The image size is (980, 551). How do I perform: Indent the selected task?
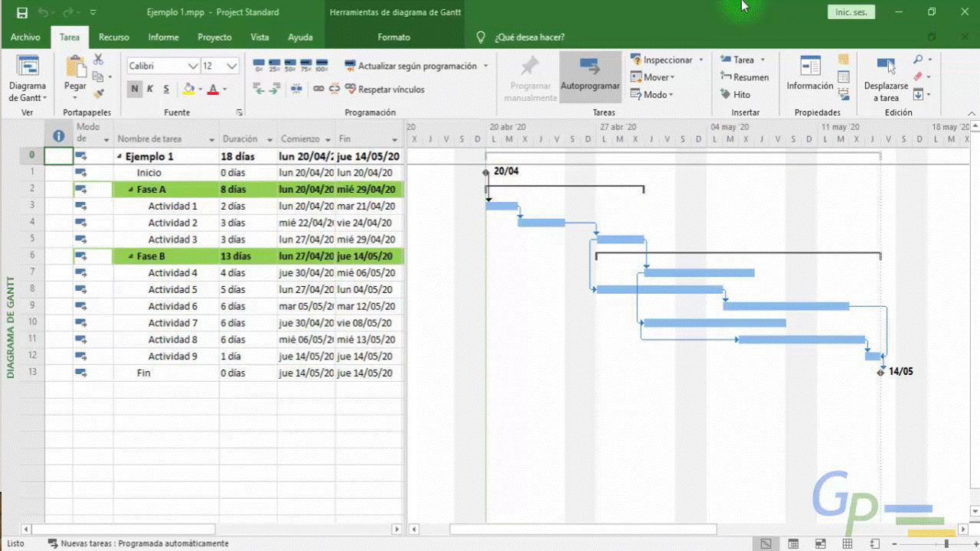point(274,90)
